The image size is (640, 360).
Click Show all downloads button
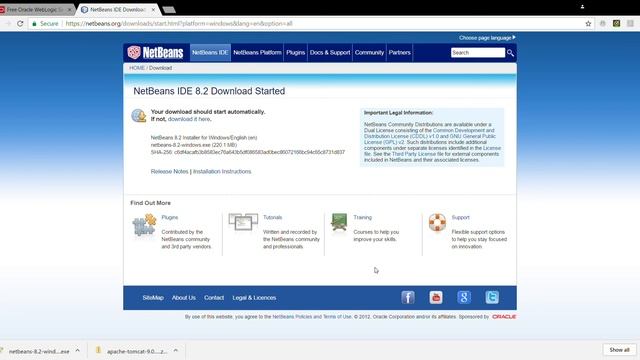pyautogui.click(x=619, y=350)
